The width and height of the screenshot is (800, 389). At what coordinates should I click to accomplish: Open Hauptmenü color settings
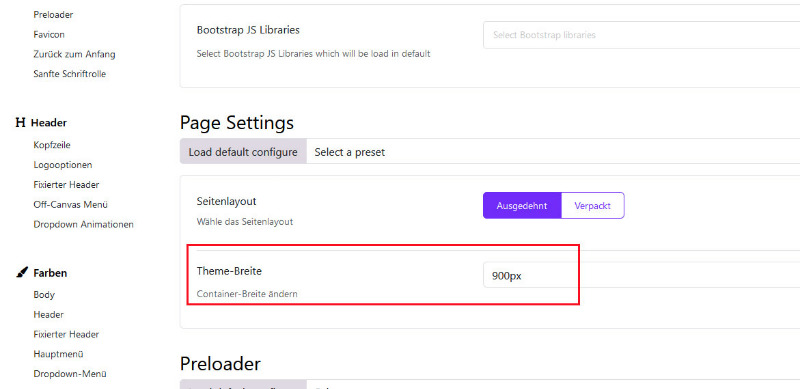[58, 354]
